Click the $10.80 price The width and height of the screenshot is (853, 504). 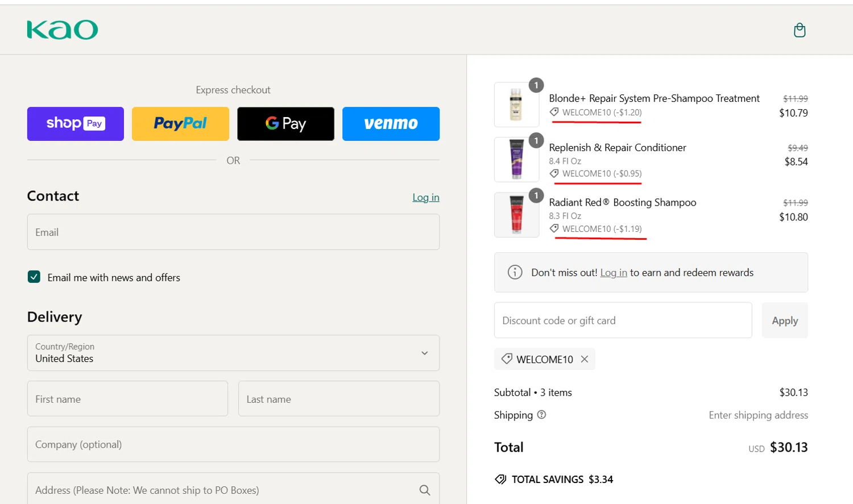[x=793, y=216]
